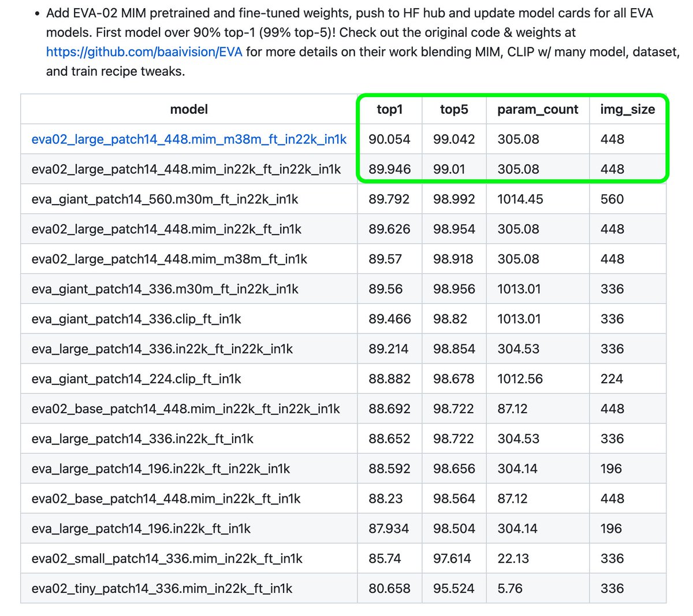693x616 pixels.
Task: Click the param_count column header
Action: 537,109
